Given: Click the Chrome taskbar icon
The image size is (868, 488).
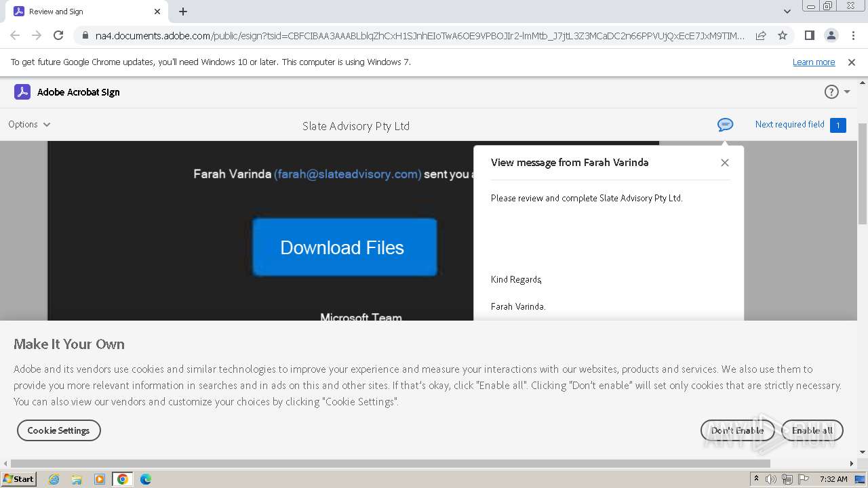Looking at the screenshot, I should pyautogui.click(x=122, y=479).
